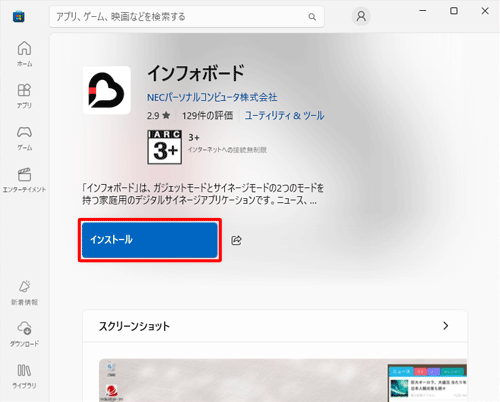
Task: Expand the スクリーンショット section chevron
Action: tap(446, 326)
